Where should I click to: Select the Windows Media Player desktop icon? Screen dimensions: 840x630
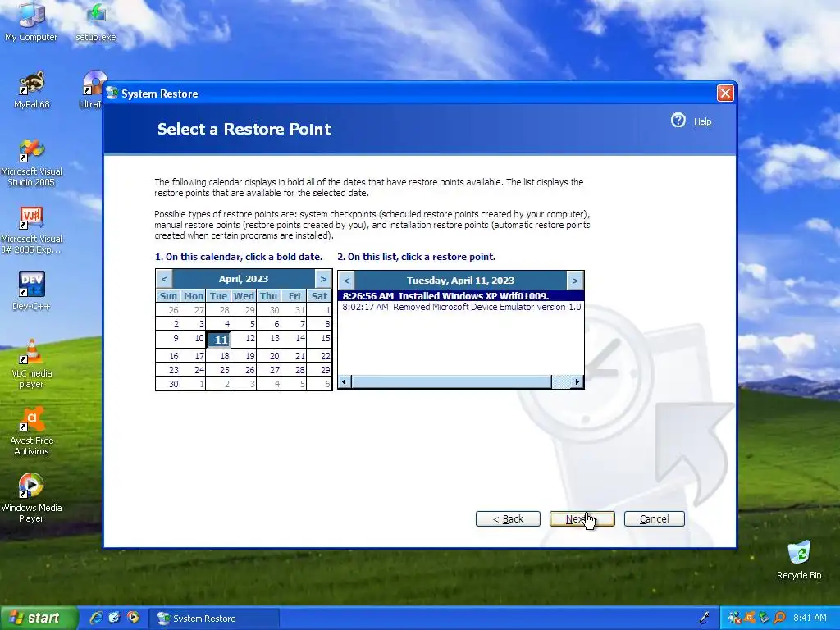click(x=31, y=498)
